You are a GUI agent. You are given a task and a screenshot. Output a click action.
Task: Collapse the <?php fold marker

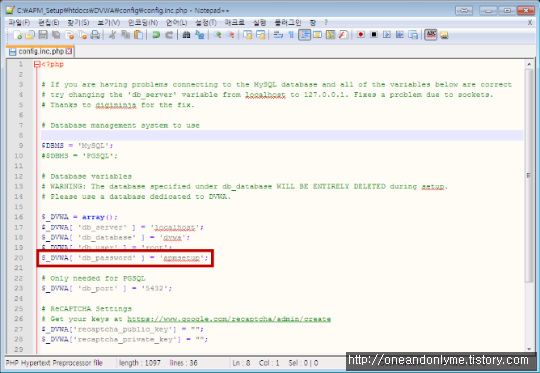[x=37, y=64]
